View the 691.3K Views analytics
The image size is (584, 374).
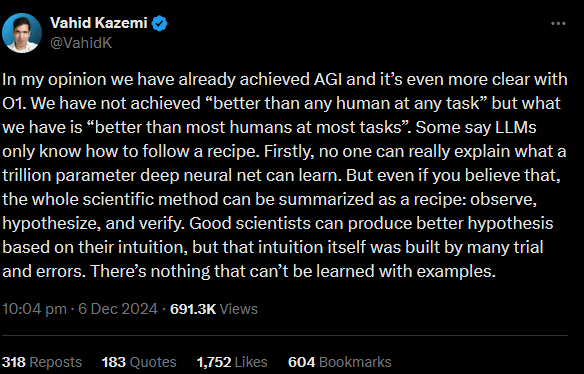(x=214, y=309)
